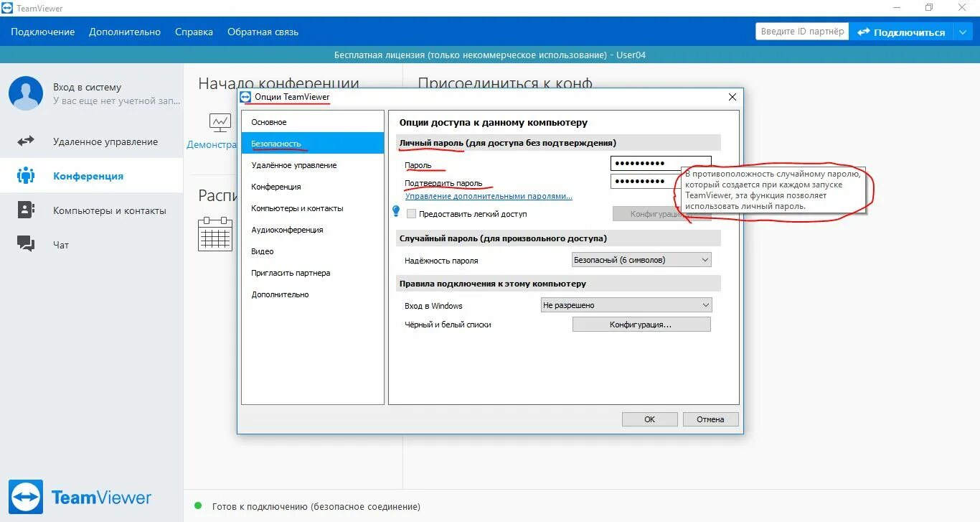Open Надёжность пароля dropdown

click(x=641, y=259)
